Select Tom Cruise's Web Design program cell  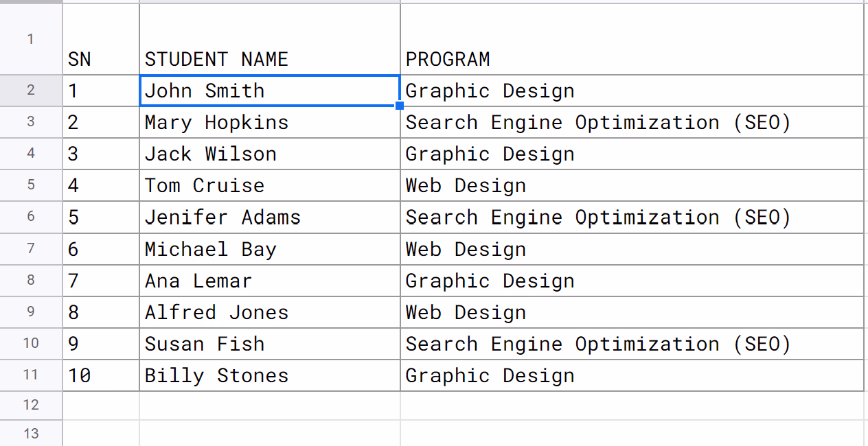point(632,185)
